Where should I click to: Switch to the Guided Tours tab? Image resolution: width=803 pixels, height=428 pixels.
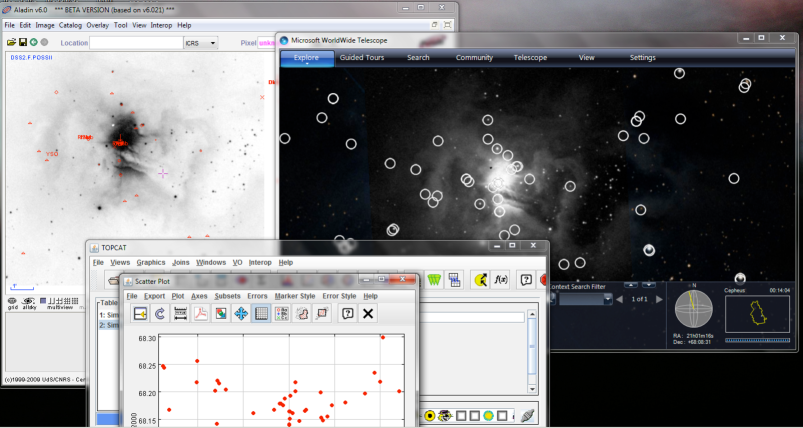[x=362, y=58]
